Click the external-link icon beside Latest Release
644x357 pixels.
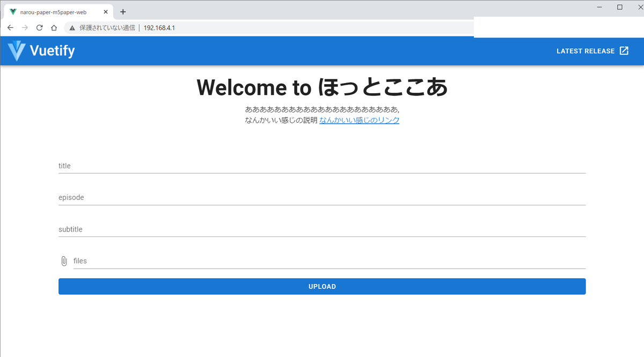click(x=624, y=51)
